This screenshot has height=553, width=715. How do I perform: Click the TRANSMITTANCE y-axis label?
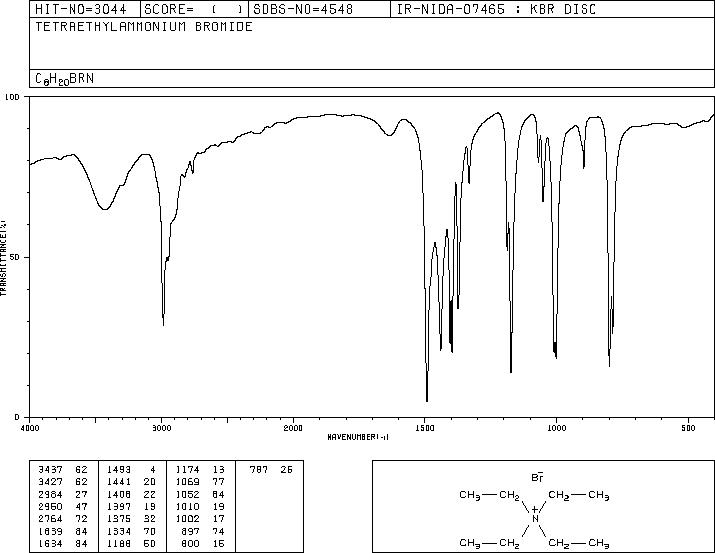tap(3, 258)
